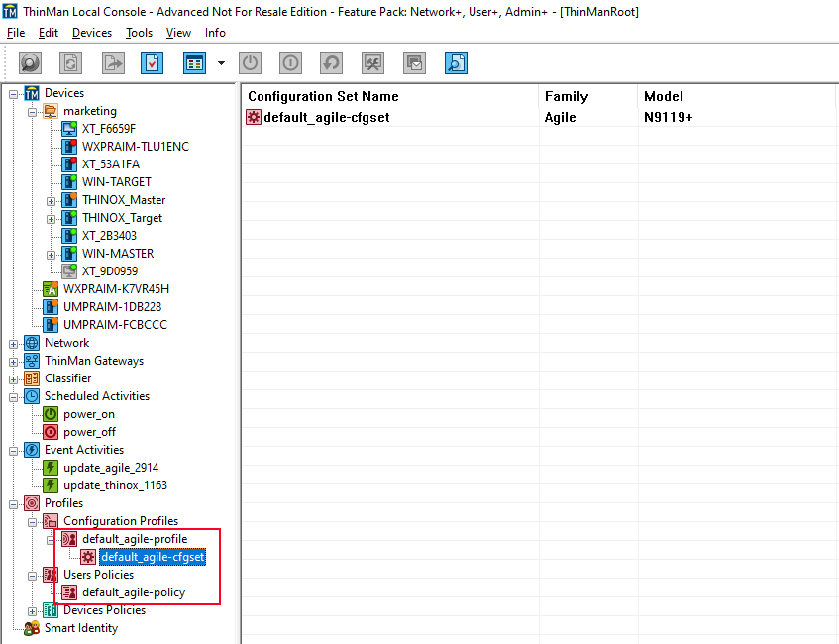Click the update_agile_2914 event icon

point(51,468)
